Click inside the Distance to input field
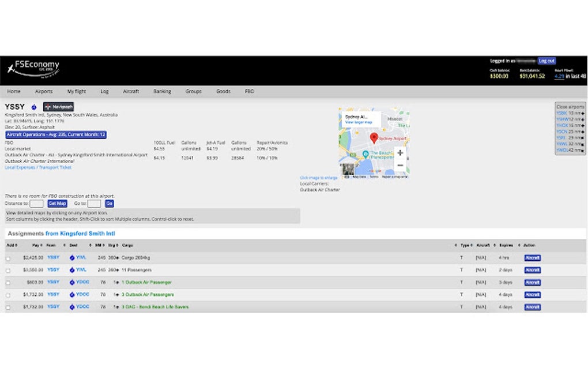 point(37,204)
